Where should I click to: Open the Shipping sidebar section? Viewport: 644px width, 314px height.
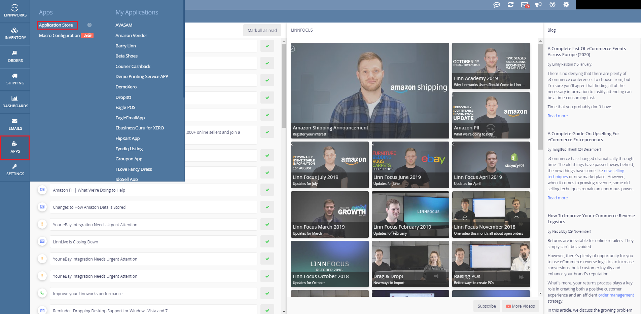[x=15, y=79]
